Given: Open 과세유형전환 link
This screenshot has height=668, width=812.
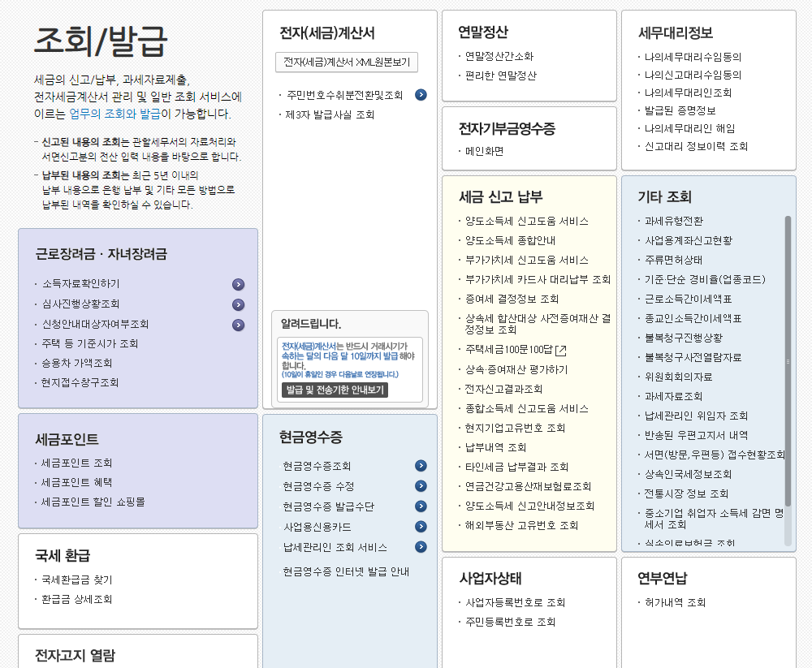Looking at the screenshot, I should pyautogui.click(x=674, y=221).
